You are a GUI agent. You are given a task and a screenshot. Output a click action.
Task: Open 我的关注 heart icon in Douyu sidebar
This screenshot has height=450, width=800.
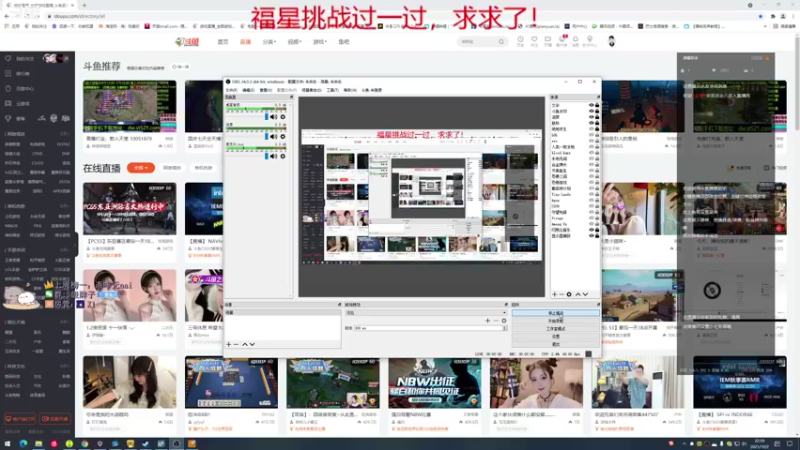8,59
